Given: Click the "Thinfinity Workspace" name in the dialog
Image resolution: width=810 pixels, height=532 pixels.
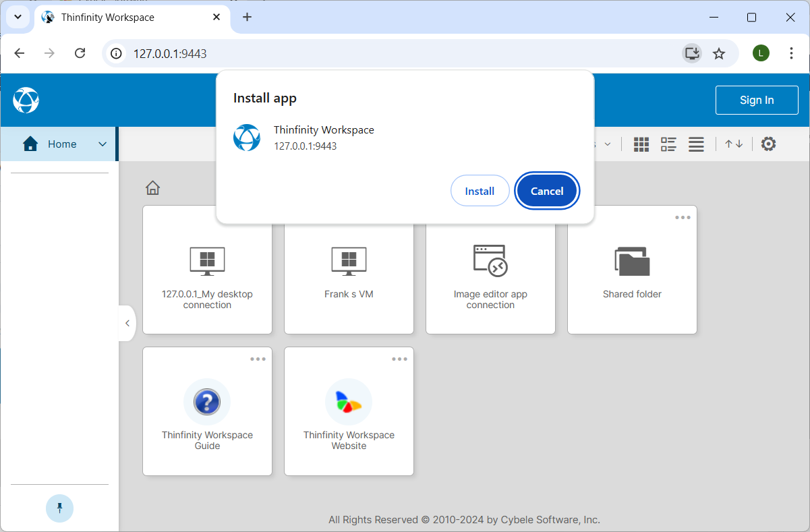Looking at the screenshot, I should click(x=324, y=130).
